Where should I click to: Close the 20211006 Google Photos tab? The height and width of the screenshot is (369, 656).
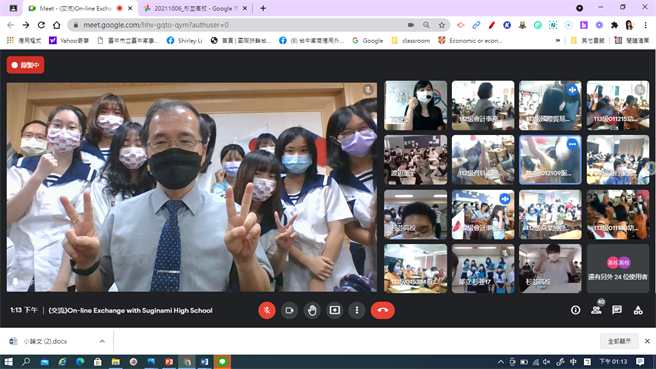(245, 8)
